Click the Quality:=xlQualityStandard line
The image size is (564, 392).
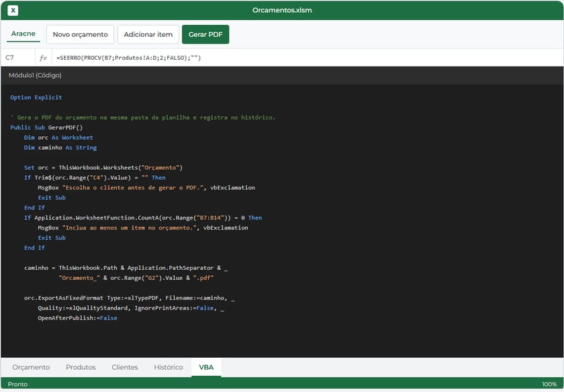(x=131, y=308)
